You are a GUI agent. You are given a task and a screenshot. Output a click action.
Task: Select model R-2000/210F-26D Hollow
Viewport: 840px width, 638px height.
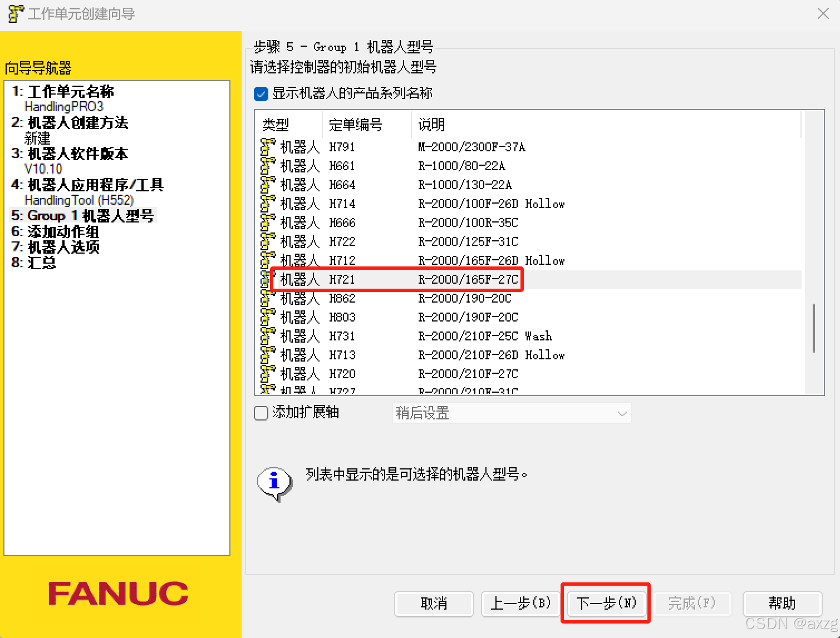pos(491,355)
